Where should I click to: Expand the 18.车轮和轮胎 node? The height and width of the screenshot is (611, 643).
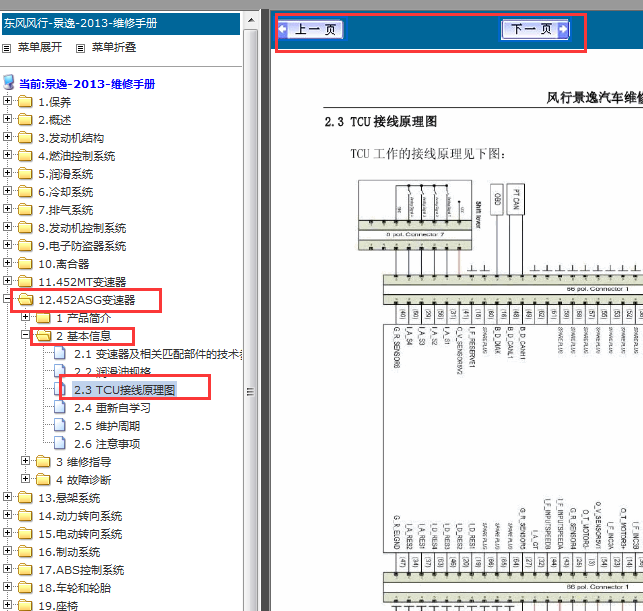7,586
